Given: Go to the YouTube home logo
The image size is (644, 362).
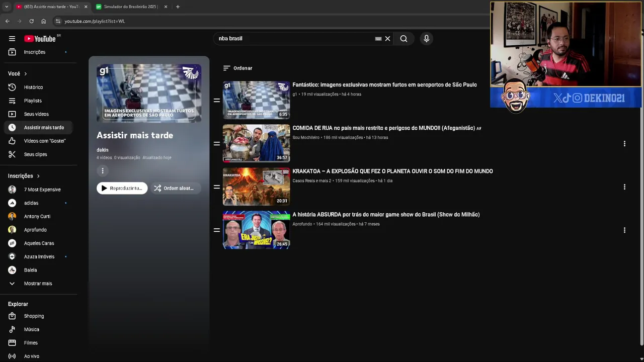Looking at the screenshot, I should pyautogui.click(x=40, y=39).
